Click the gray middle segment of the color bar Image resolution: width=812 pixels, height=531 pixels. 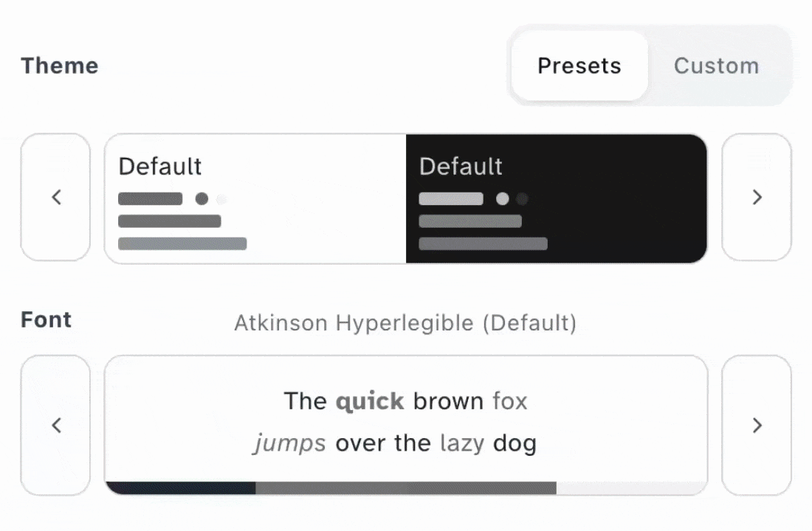(405, 488)
